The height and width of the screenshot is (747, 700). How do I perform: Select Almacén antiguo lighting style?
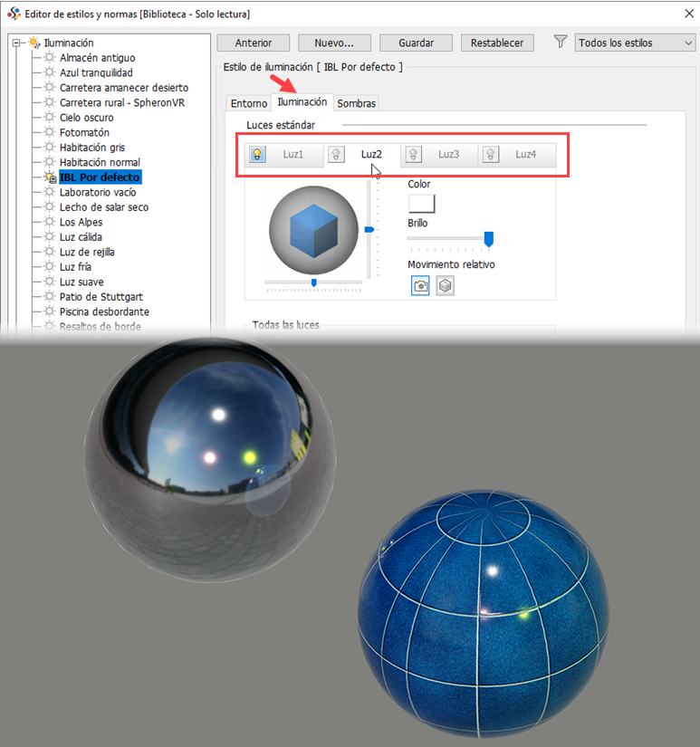pyautogui.click(x=97, y=58)
